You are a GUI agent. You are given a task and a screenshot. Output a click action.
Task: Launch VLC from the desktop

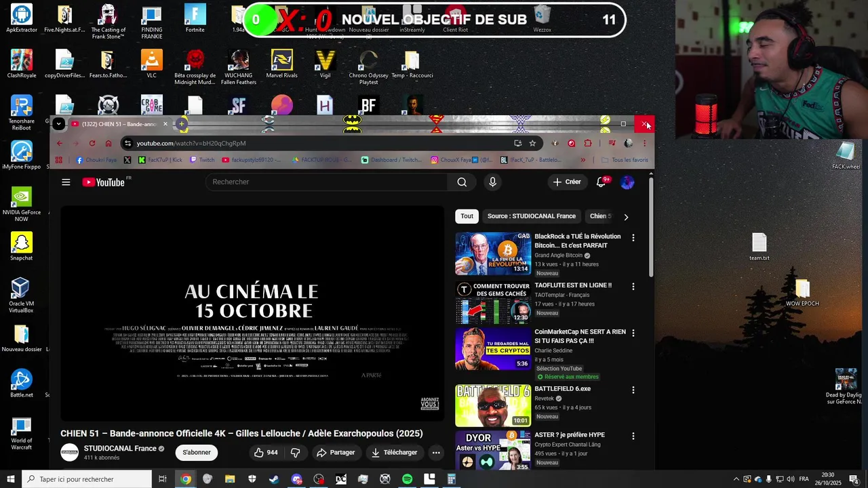(152, 64)
